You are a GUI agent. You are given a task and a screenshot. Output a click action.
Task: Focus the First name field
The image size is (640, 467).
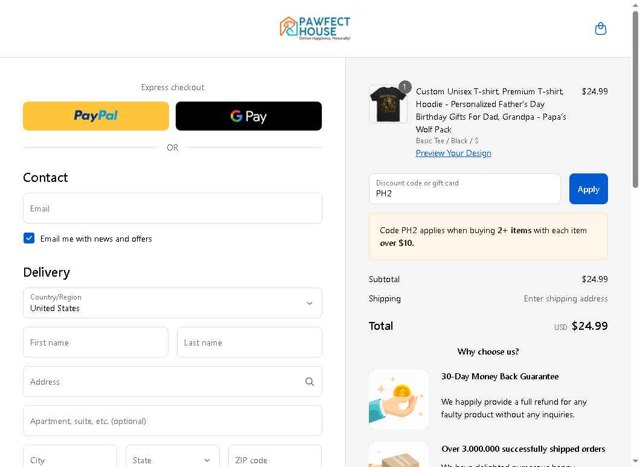pos(96,342)
